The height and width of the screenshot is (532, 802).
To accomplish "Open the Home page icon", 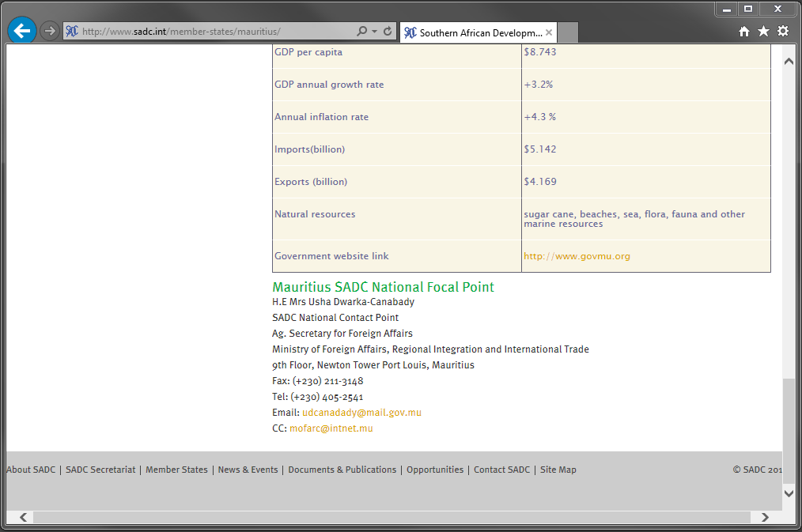I will pos(744,31).
